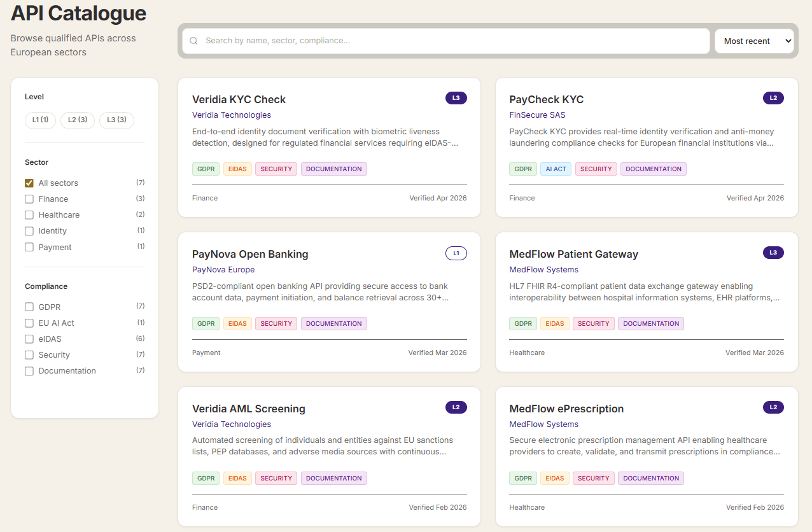812x532 pixels.
Task: Click the L2 badge on MedFlow ePrescription
Action: (x=773, y=407)
